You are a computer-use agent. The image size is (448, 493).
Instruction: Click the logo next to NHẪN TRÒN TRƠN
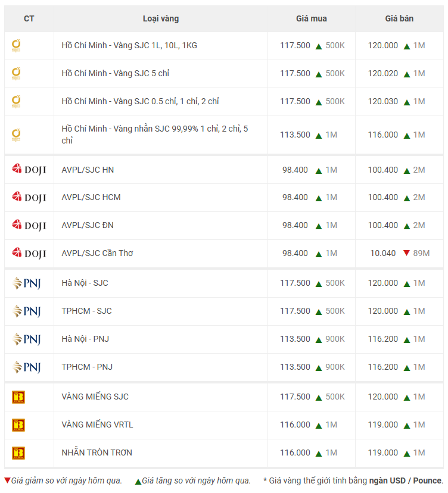18,453
